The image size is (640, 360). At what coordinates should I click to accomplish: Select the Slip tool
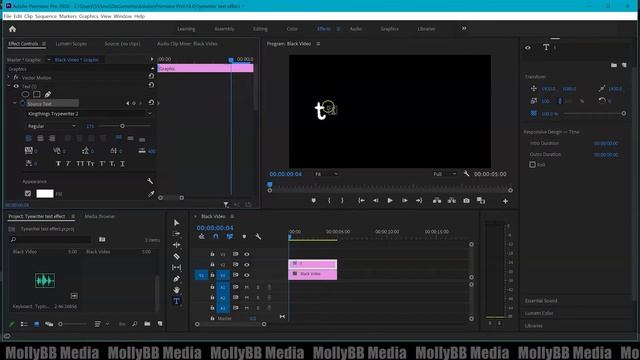[x=176, y=267]
